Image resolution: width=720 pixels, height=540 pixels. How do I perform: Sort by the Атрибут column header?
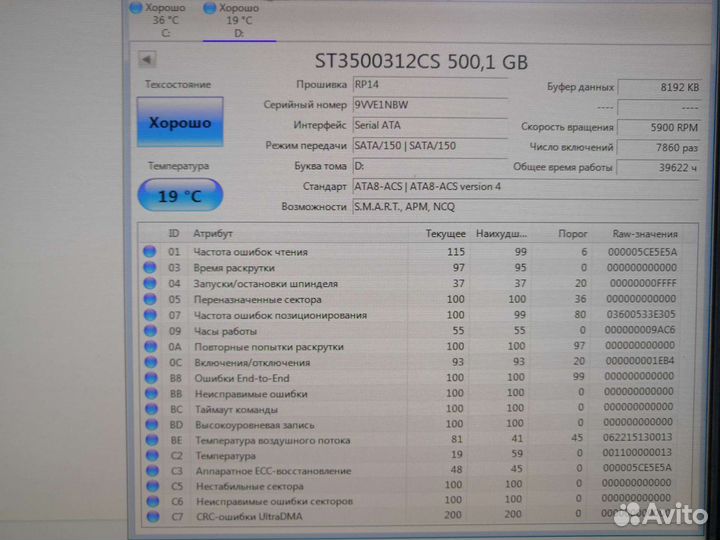pyautogui.click(x=213, y=233)
